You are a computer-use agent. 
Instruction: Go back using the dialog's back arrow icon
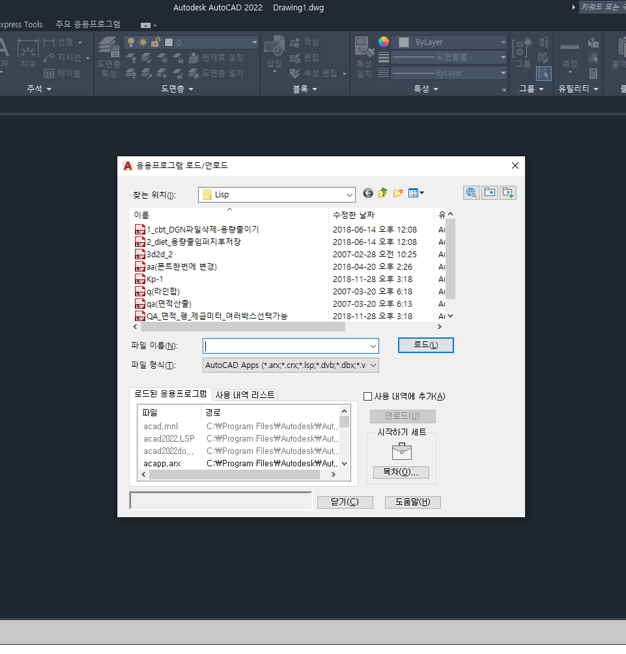tap(367, 193)
